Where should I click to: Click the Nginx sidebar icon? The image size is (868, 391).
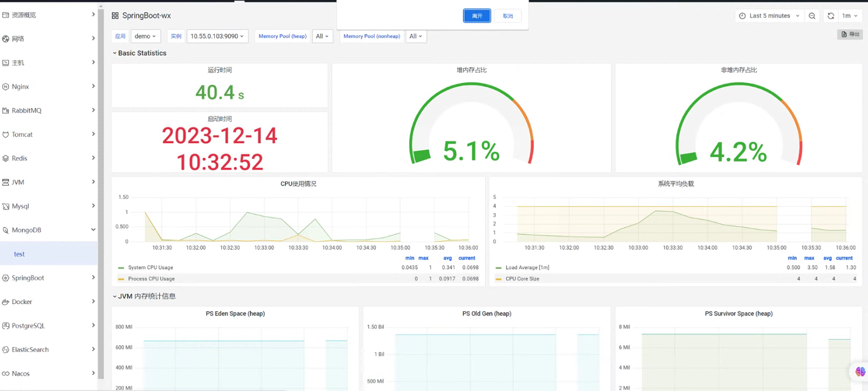coord(6,87)
